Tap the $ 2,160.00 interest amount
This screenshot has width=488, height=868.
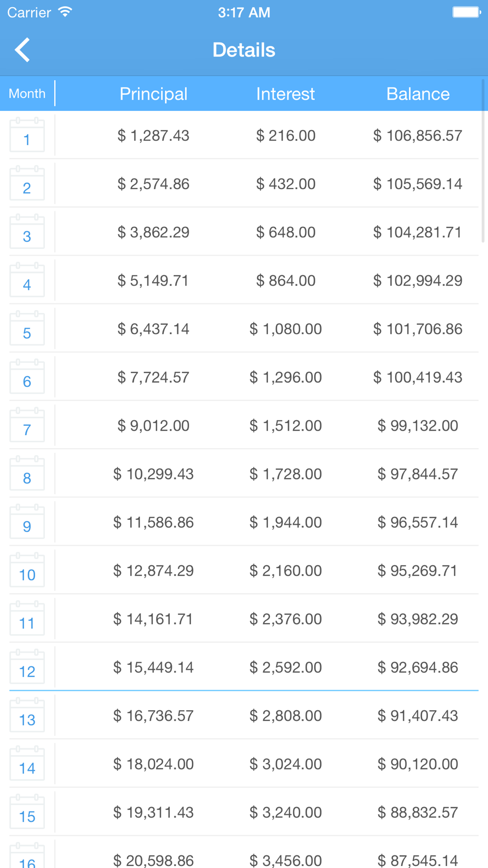[285, 570]
